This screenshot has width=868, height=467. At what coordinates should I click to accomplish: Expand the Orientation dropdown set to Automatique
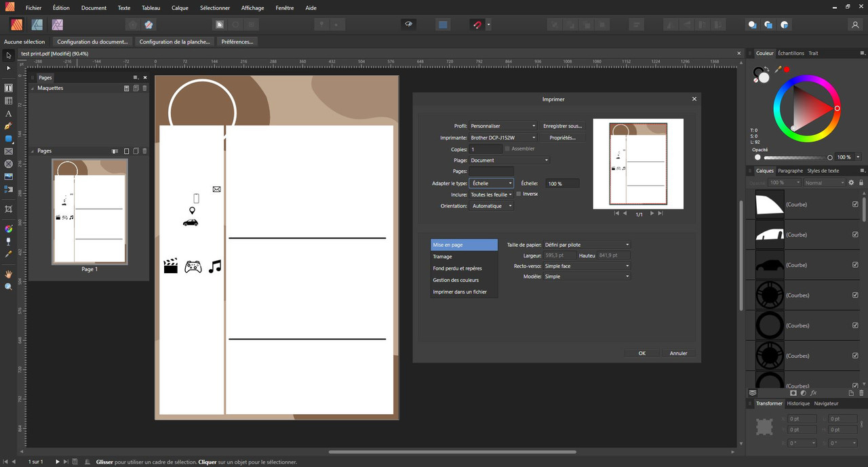pos(492,206)
